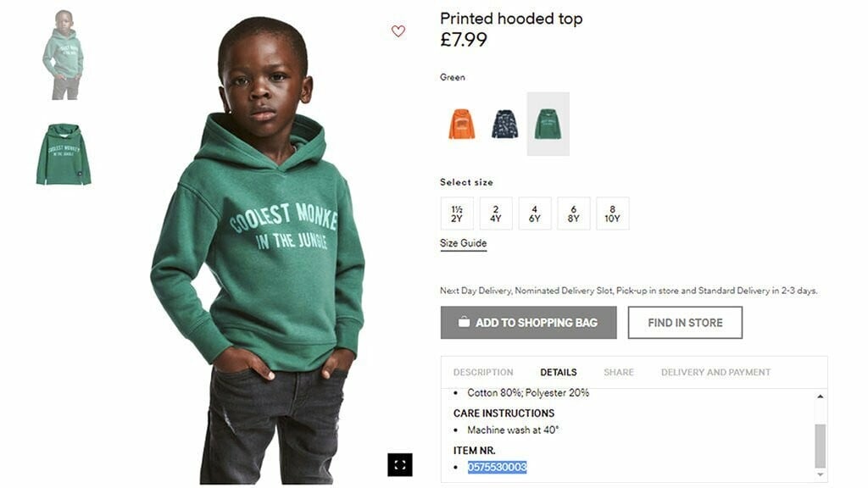
Task: Select the navy patterned hoodie option
Action: [x=505, y=124]
